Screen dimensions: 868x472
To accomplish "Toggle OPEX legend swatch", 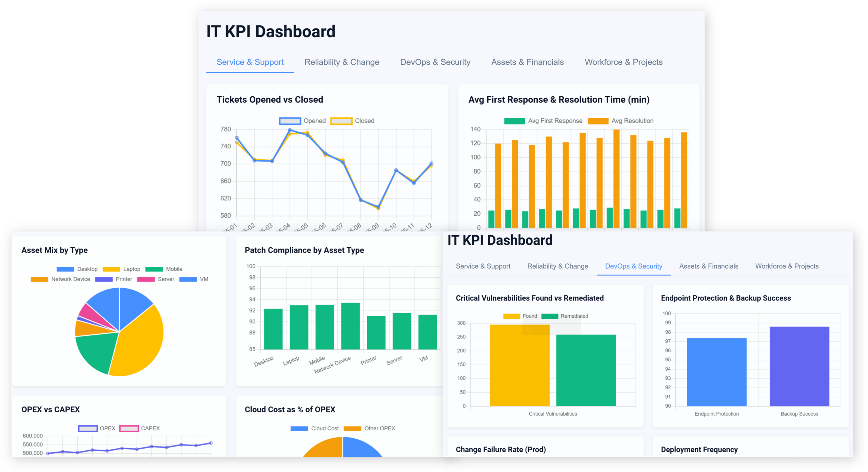I will [x=88, y=428].
